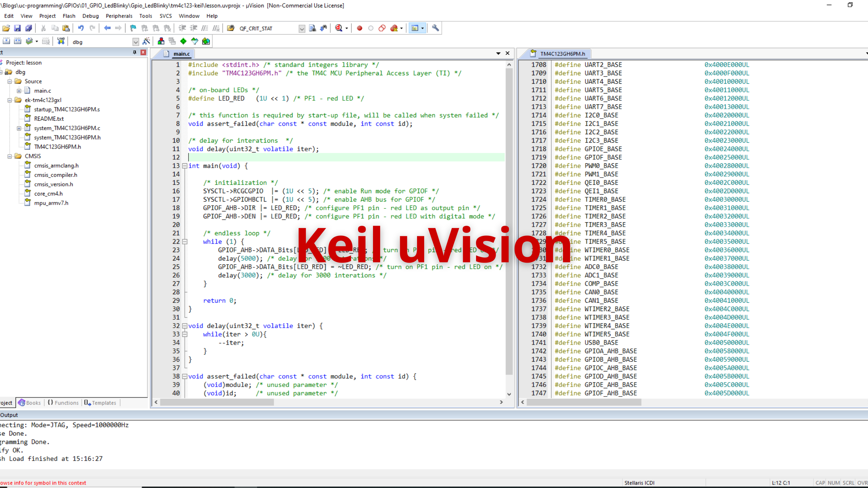Screen dimensions: 868x488
Task: Open startup_TM4C123GH6PM.s in the project tree
Action: (67, 109)
